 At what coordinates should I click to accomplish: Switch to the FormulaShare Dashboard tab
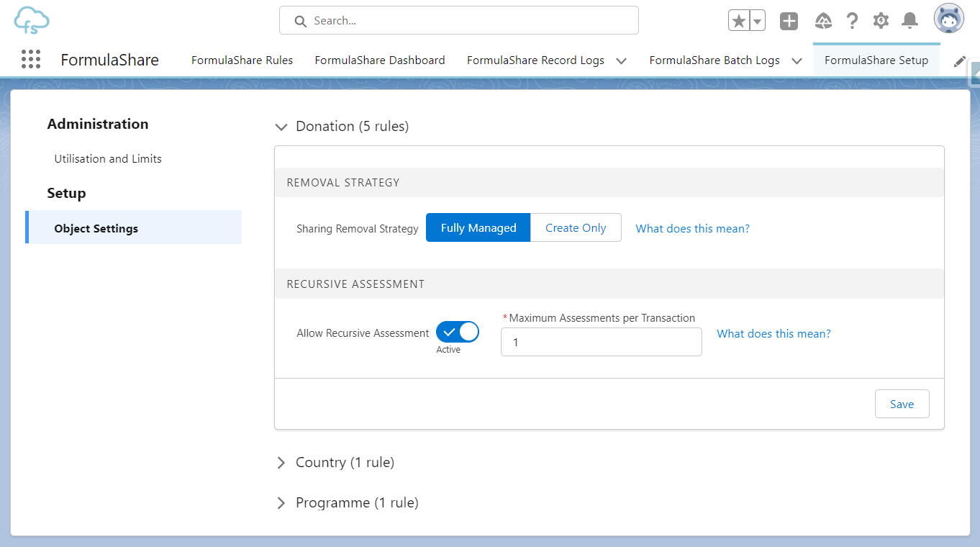coord(379,60)
